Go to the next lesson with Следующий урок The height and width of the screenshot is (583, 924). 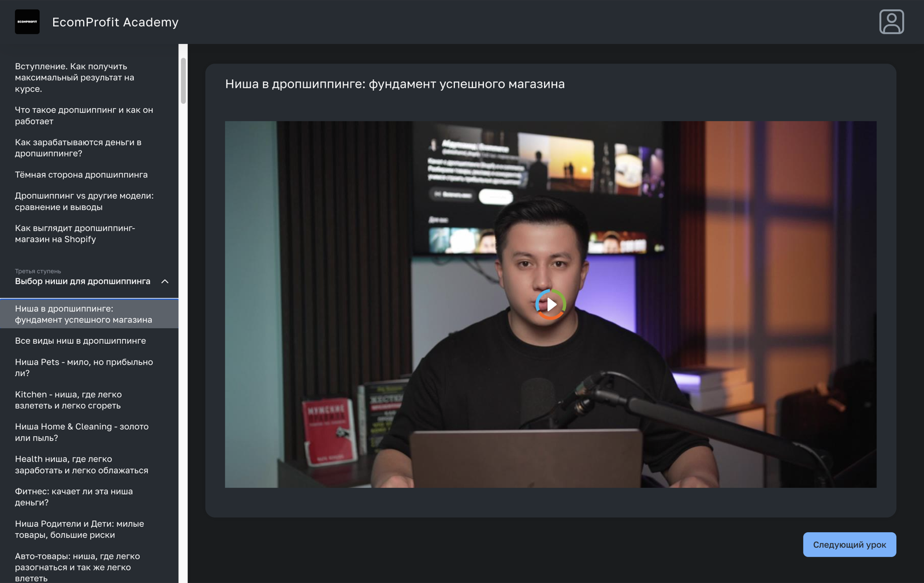pos(849,544)
